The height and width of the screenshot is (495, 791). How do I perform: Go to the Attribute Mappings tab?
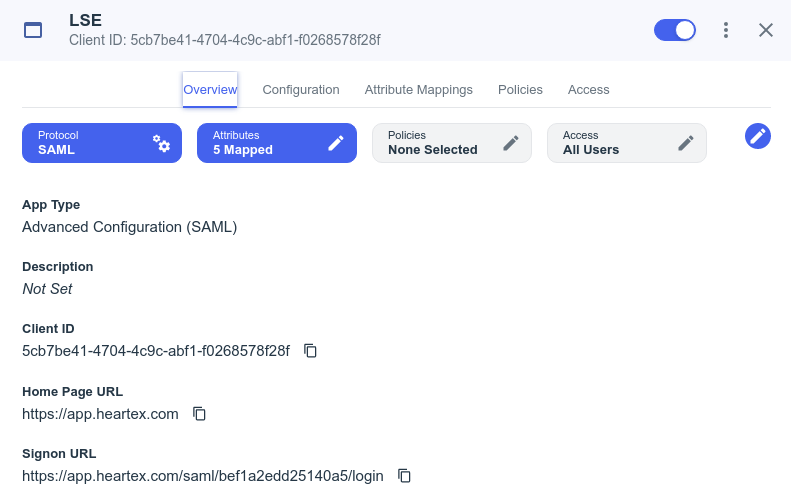pos(418,90)
